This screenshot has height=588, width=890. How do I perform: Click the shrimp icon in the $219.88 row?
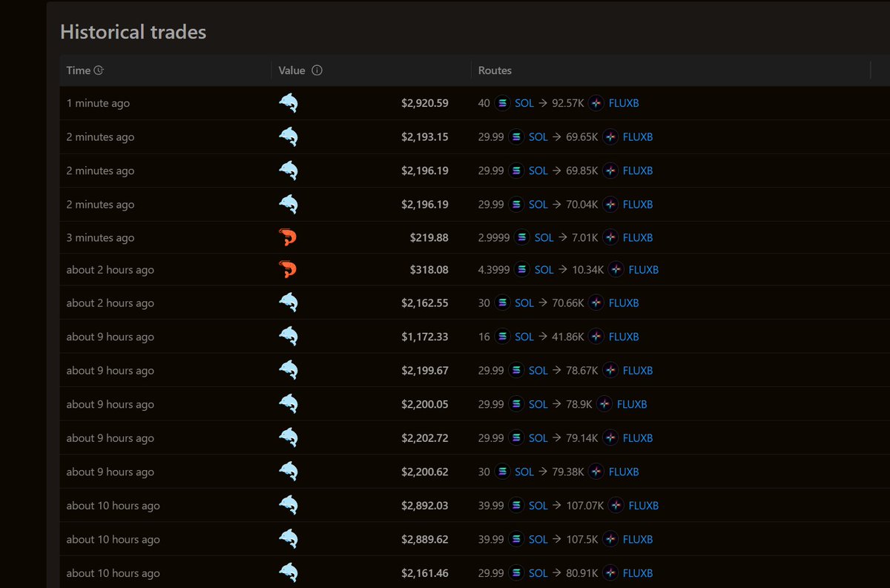[x=288, y=237]
